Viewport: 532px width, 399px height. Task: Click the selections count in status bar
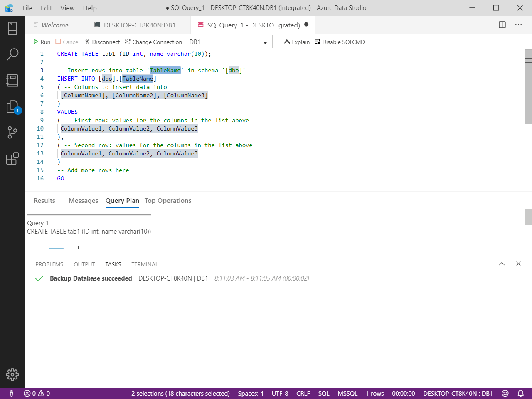tap(180, 393)
